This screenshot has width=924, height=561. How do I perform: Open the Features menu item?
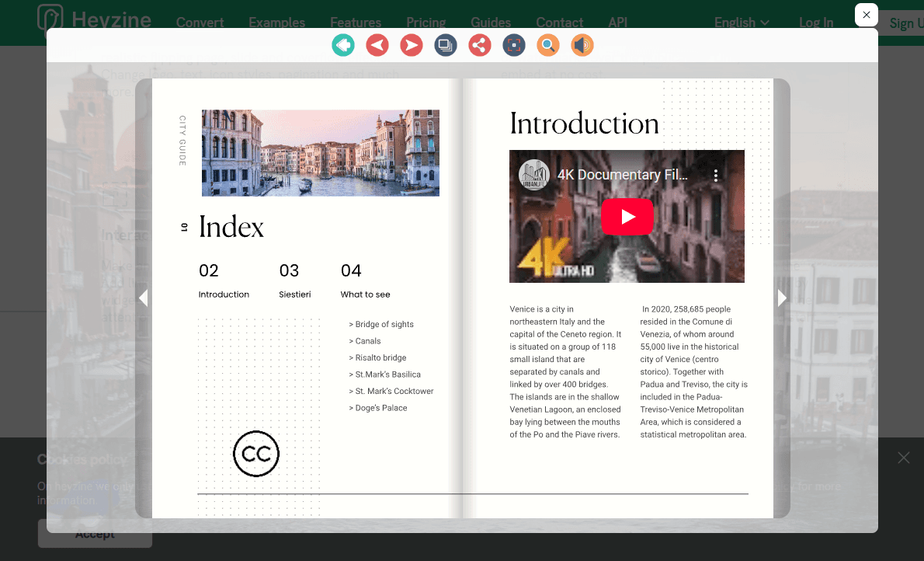[356, 23]
